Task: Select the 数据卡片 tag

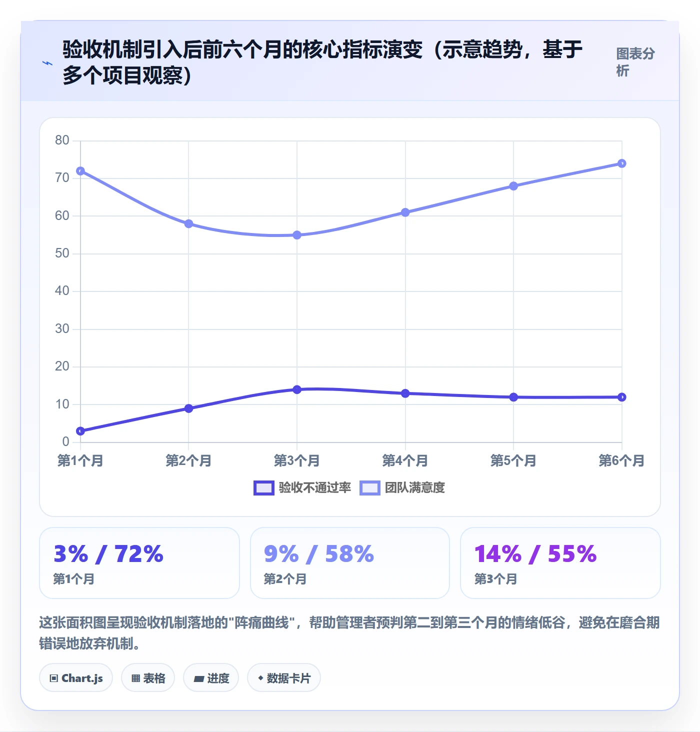Action: (x=284, y=678)
